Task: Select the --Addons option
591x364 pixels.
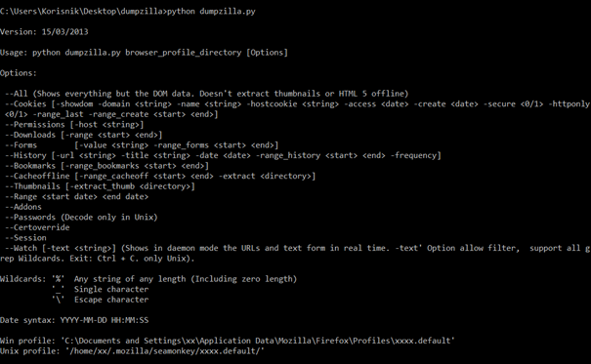Action: [23, 207]
